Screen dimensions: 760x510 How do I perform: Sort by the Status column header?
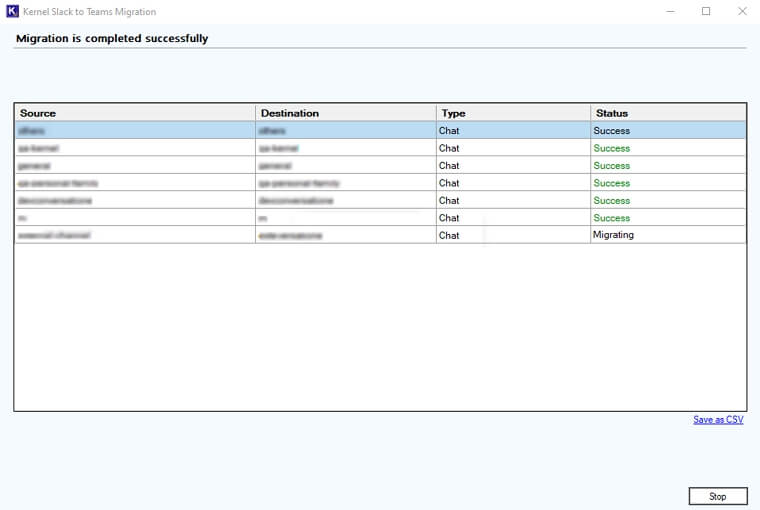pos(668,113)
